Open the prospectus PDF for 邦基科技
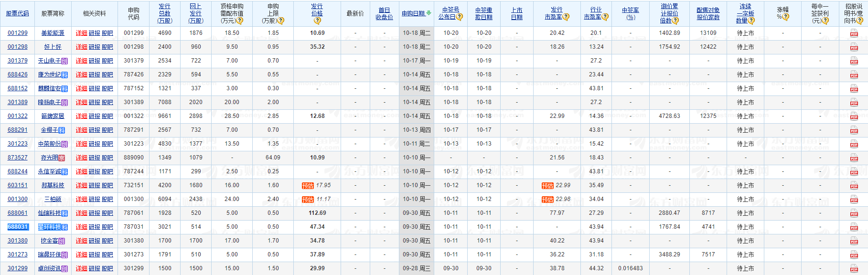 tap(854, 186)
